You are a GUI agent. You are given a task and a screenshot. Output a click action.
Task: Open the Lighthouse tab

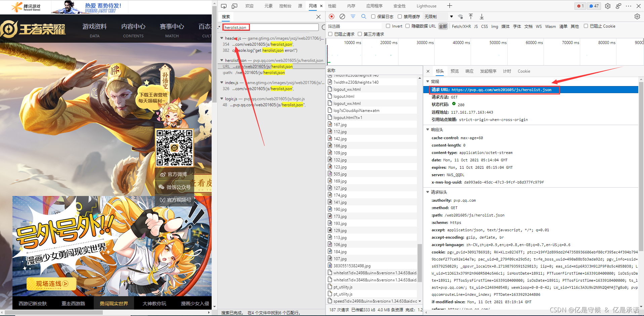point(427,6)
